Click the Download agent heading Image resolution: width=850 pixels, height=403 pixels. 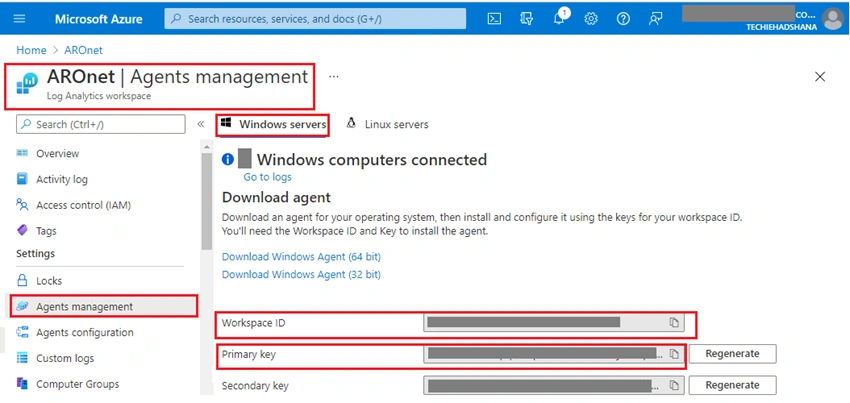click(276, 197)
